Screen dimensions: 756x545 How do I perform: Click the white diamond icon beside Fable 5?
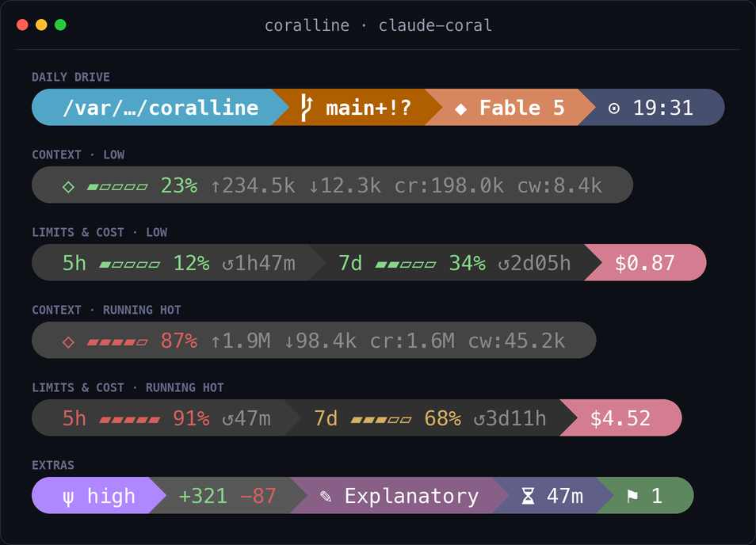pos(460,109)
